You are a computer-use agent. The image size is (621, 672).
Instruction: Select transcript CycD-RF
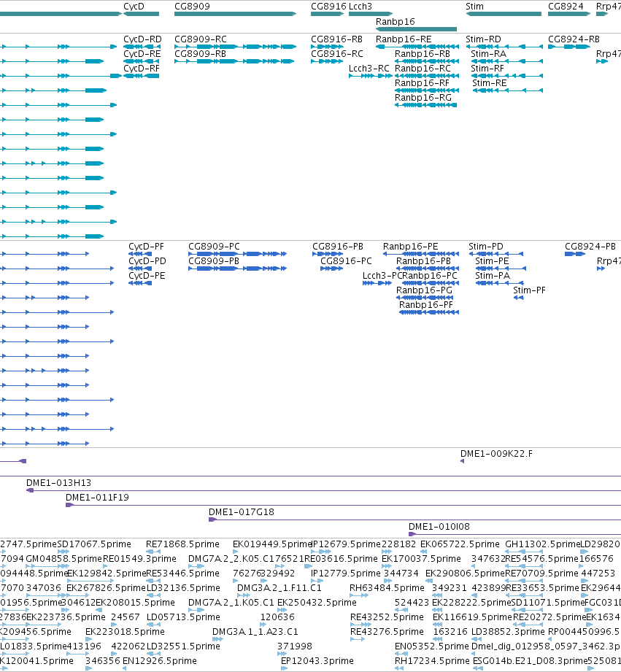pyautogui.click(x=142, y=68)
